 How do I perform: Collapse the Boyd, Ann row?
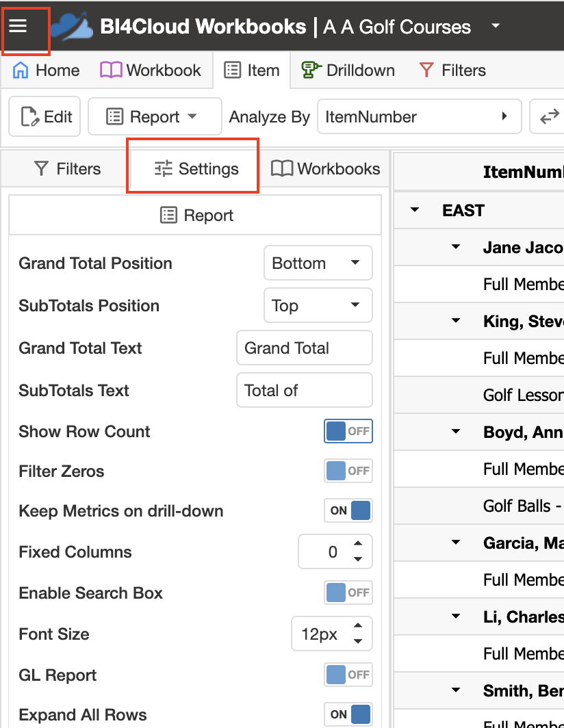click(x=456, y=432)
